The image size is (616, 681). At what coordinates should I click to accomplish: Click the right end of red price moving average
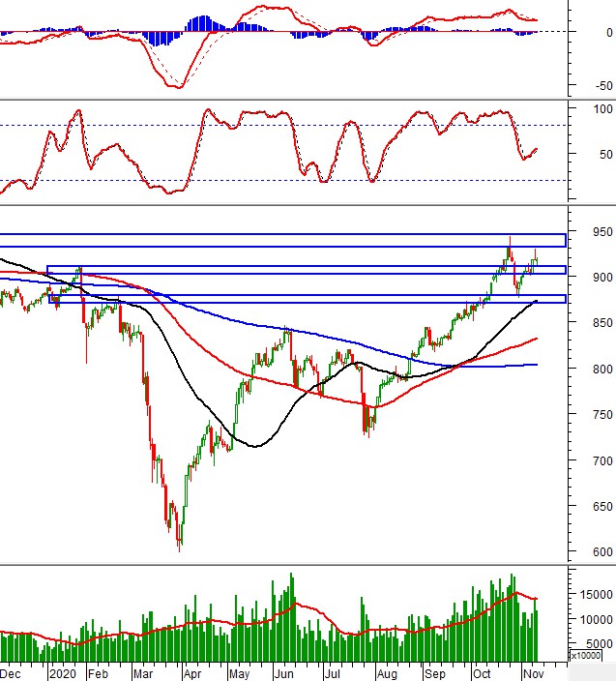tap(537, 339)
